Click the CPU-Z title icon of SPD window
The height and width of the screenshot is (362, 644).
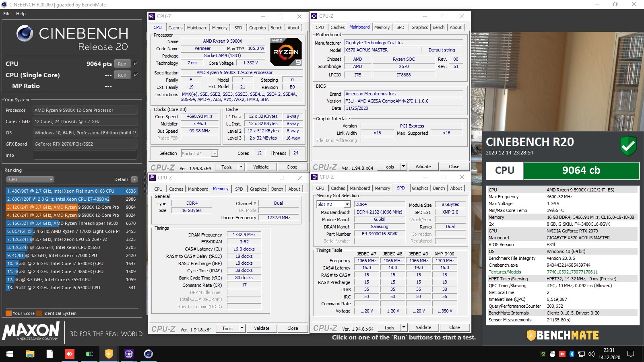[x=314, y=177]
